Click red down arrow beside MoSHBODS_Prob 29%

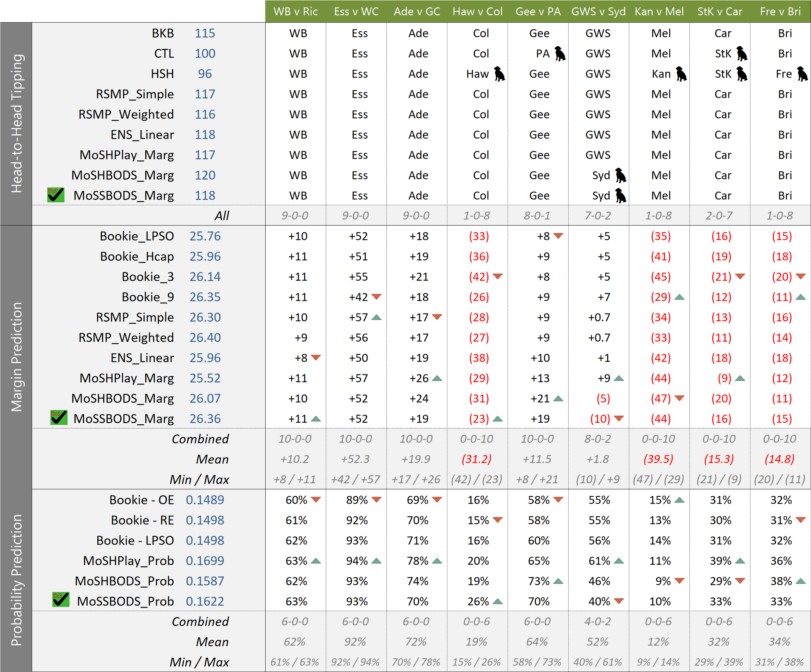tap(740, 581)
